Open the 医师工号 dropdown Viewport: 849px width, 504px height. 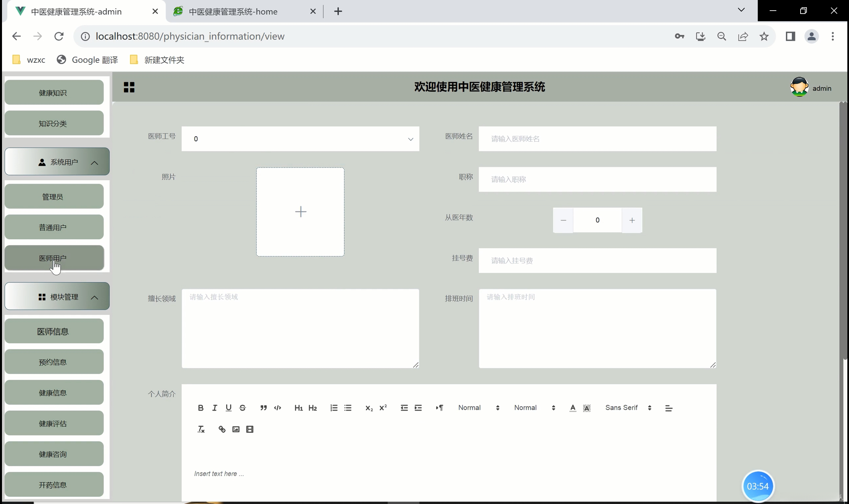300,139
